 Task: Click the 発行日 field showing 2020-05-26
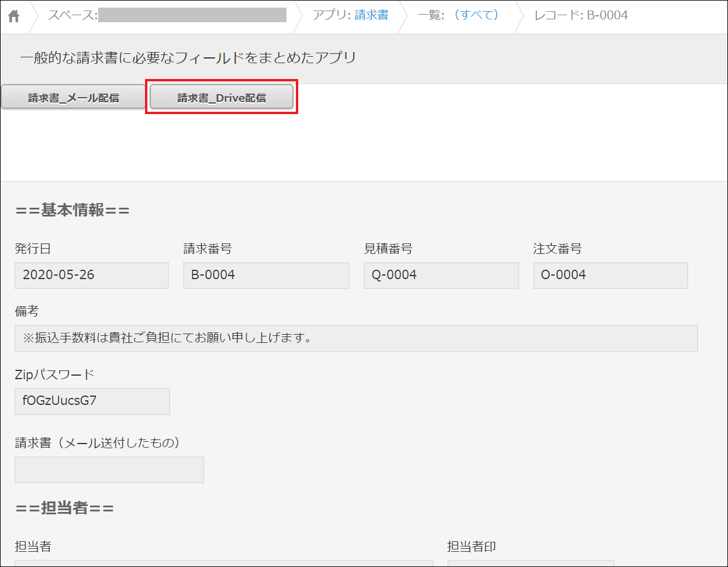point(92,275)
